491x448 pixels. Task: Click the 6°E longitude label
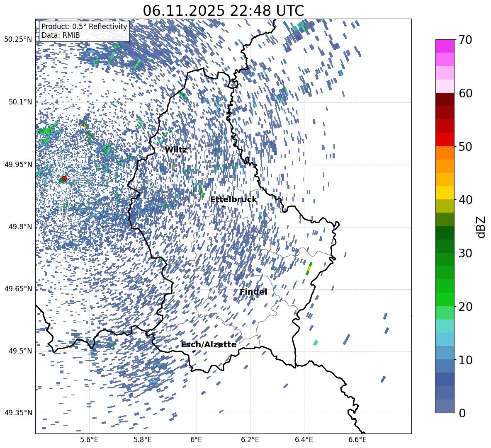tap(196, 440)
